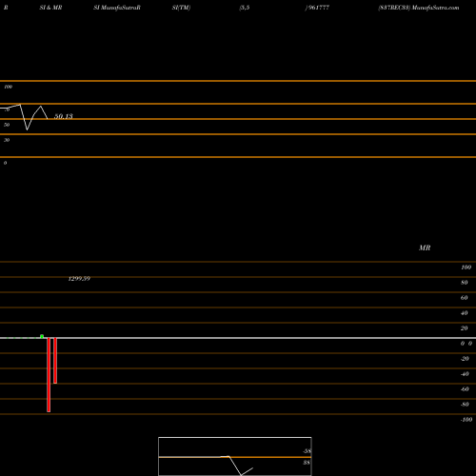The height and width of the screenshot is (476, 476).
Task: Click the "SI & MR" header text
Action: (x=50, y=8)
